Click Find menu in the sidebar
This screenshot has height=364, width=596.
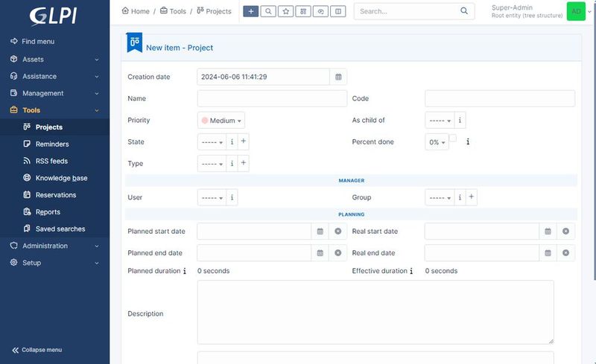tap(33, 42)
